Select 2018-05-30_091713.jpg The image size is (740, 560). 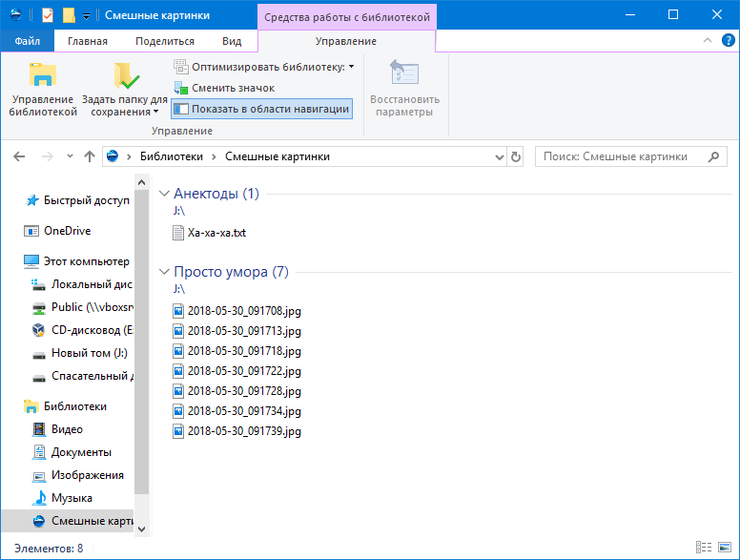click(x=236, y=331)
